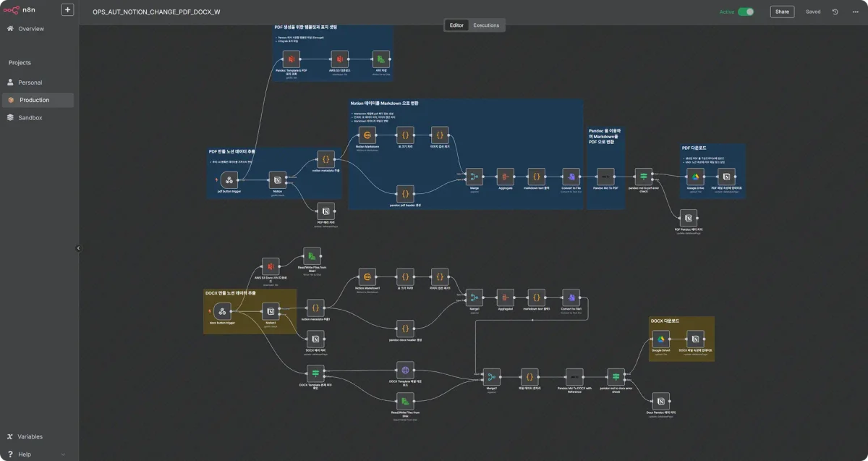Screen dimensions: 868x461
Task: Open the Production project
Action: pos(34,100)
